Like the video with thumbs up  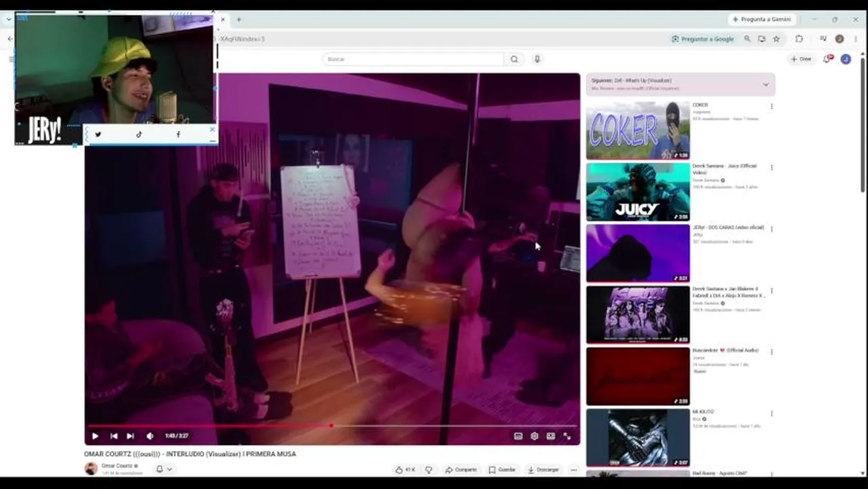coord(405,469)
